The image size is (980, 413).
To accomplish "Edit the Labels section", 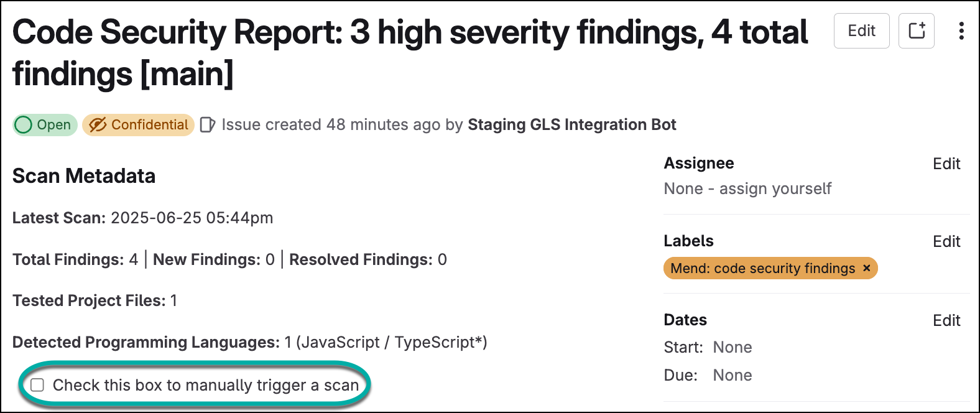I will (946, 241).
